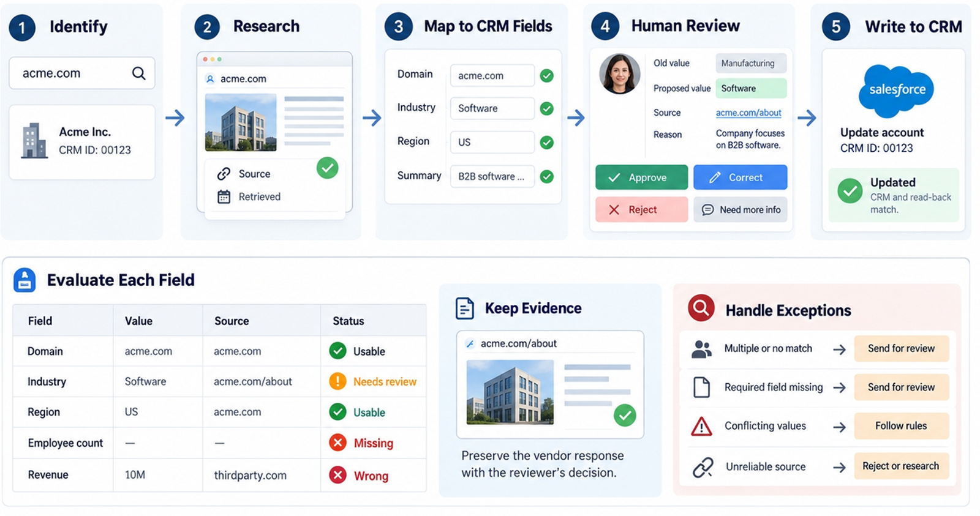The width and height of the screenshot is (980, 516).
Task: Click Send for review for Required field missing
Action: coord(901,387)
